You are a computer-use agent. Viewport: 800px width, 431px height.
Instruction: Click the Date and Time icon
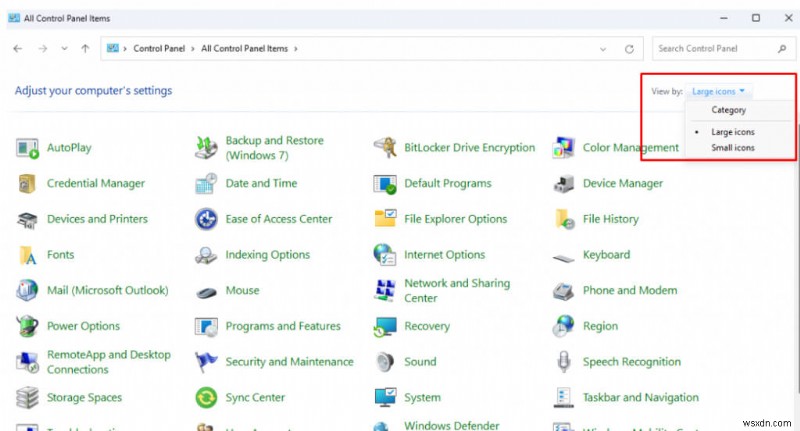click(206, 184)
